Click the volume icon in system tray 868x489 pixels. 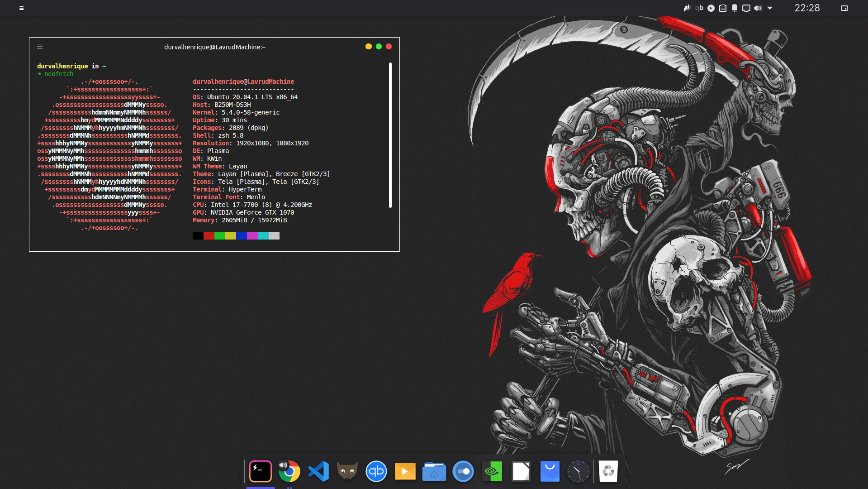758,8
